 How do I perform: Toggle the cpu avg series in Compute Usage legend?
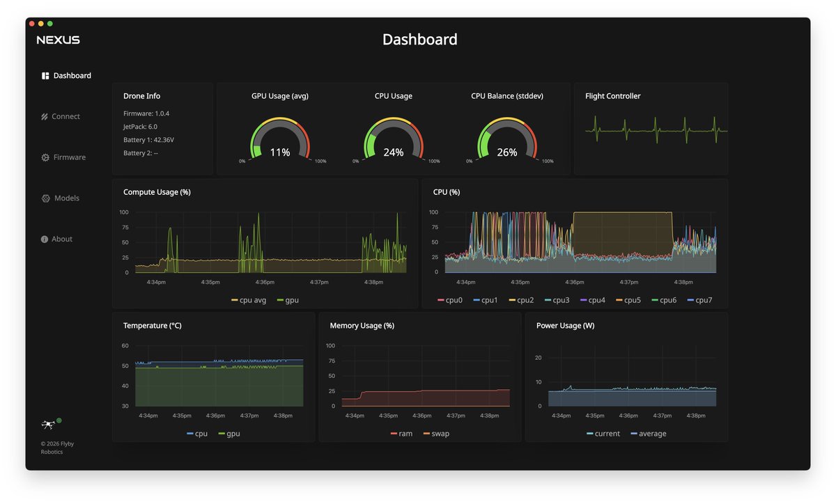pyautogui.click(x=249, y=300)
